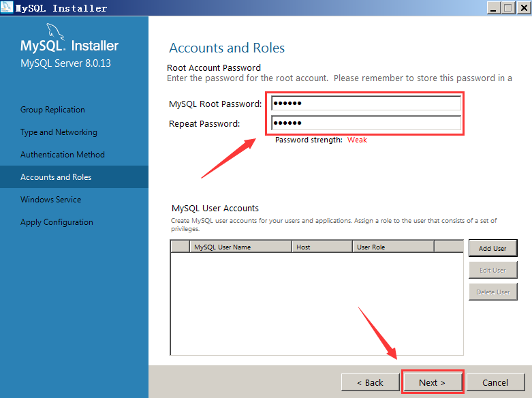Click the Next > button

(x=432, y=382)
